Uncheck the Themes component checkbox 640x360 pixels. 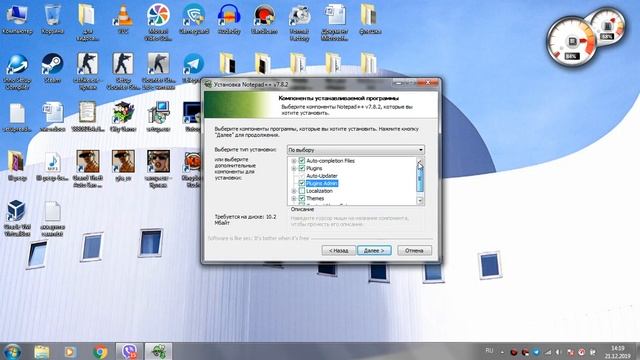[302, 198]
